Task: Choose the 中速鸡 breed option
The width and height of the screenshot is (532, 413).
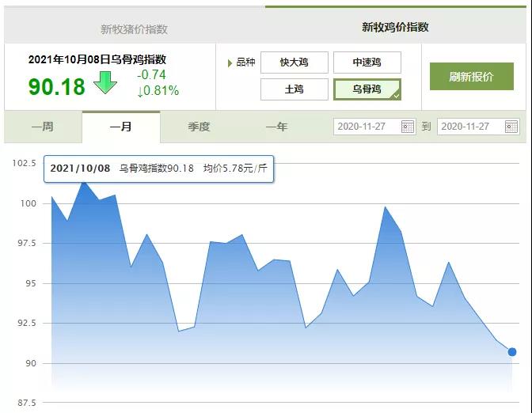Action: 367,63
